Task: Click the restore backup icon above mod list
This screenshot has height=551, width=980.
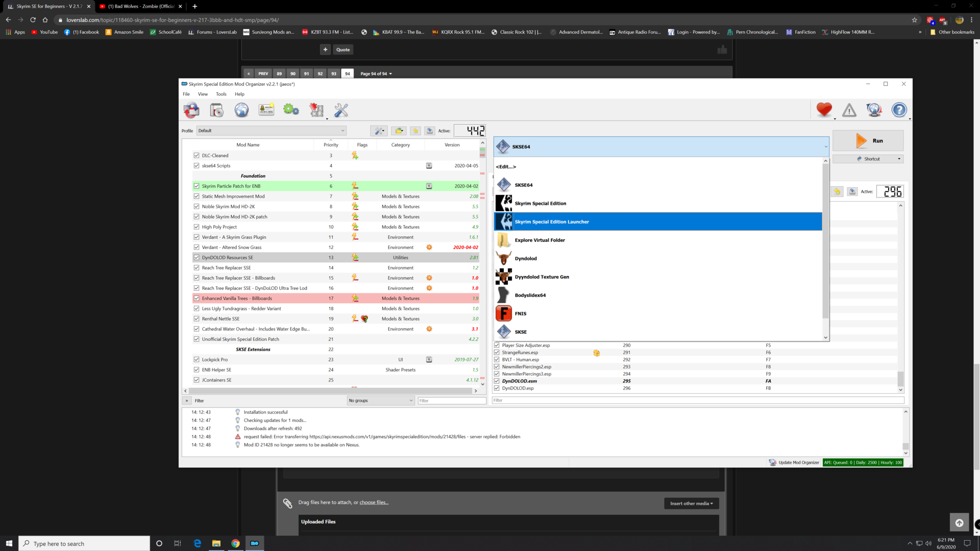Action: [x=415, y=131]
